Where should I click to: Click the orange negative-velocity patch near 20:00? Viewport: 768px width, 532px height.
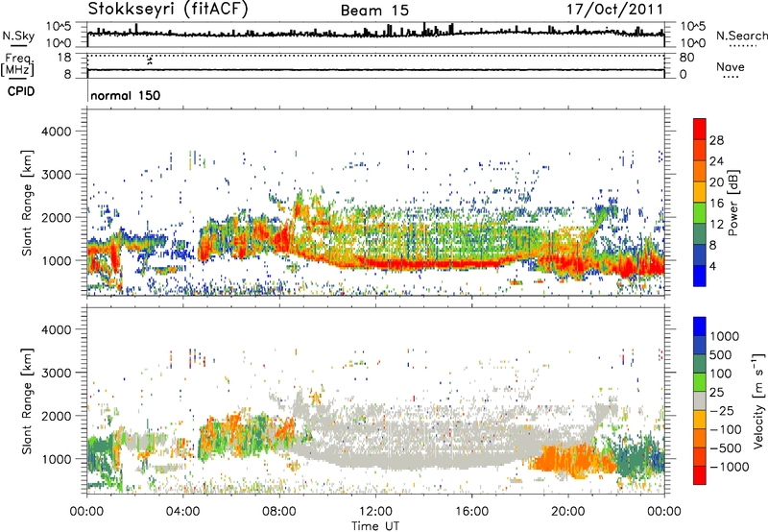tap(570, 460)
